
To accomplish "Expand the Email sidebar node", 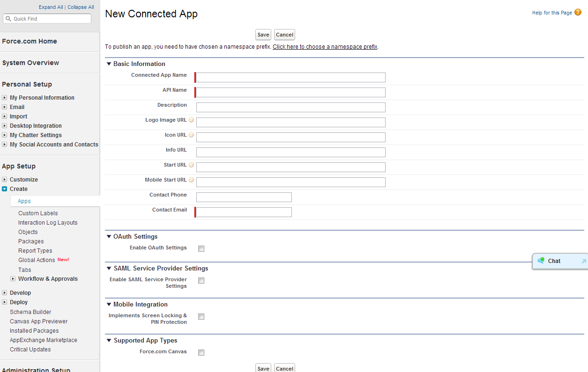I will [5, 107].
